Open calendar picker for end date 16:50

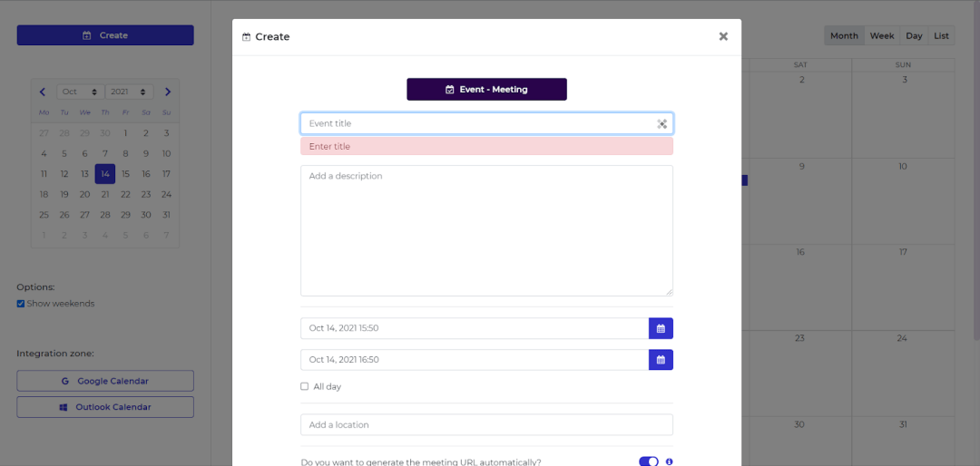tap(661, 360)
